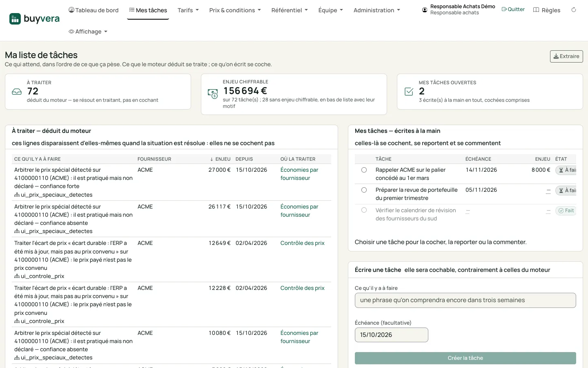Click the ui_prix_speciaux_detectes tag in 27 000 € row
Image resolution: width=588 pixels, height=368 pixels.
click(x=53, y=195)
